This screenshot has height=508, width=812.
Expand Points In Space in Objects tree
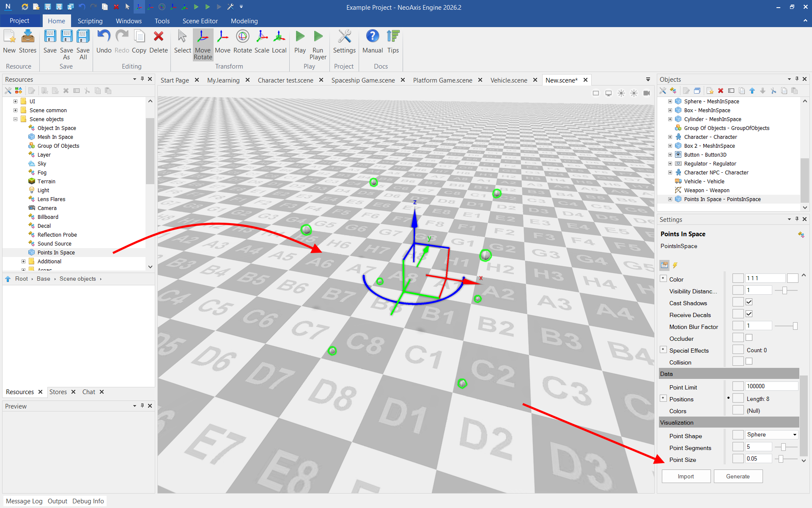[670, 199]
